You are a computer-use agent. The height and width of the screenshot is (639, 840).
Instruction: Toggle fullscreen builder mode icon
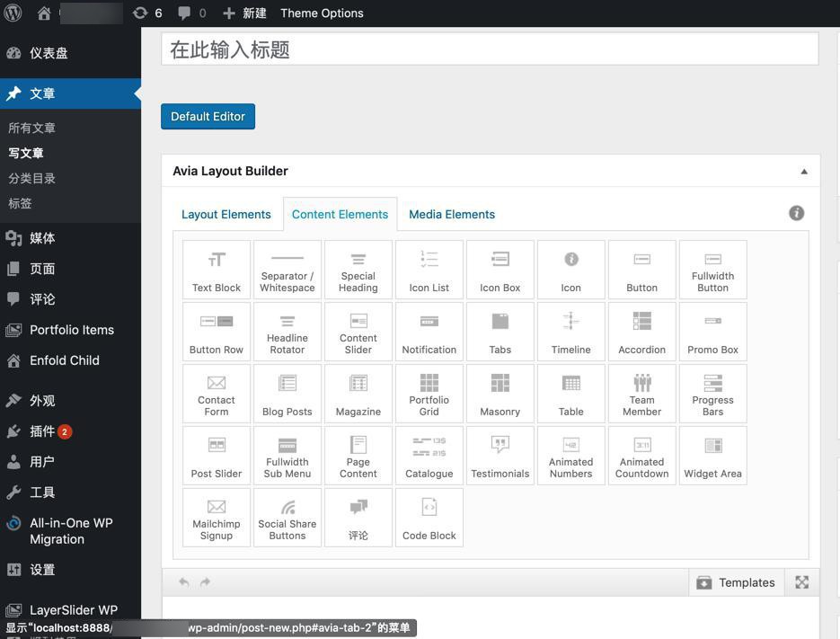pyautogui.click(x=802, y=582)
